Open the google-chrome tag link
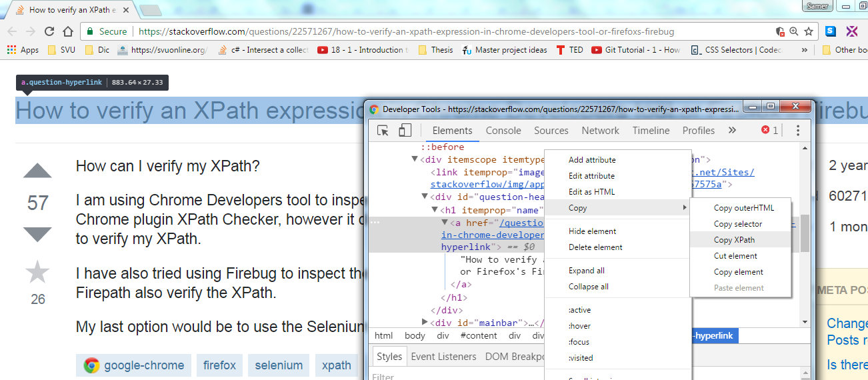The height and width of the screenshot is (380, 868). coord(134,365)
